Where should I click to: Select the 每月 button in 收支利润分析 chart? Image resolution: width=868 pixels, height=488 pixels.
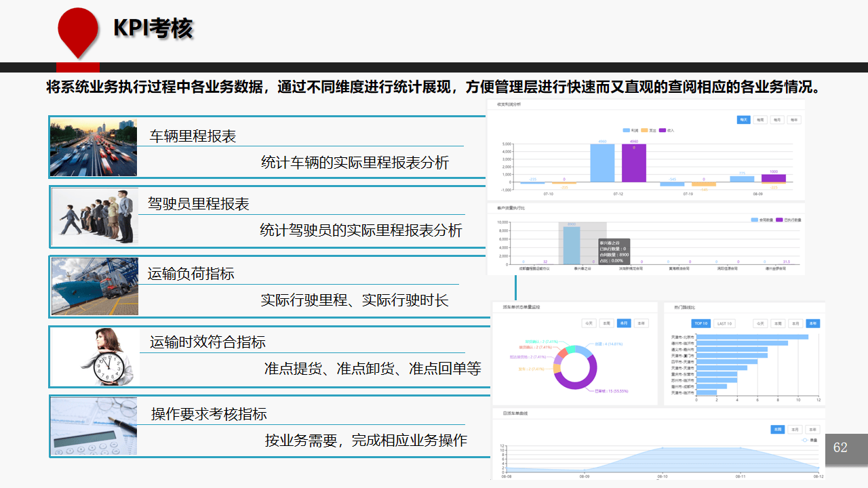pyautogui.click(x=777, y=119)
